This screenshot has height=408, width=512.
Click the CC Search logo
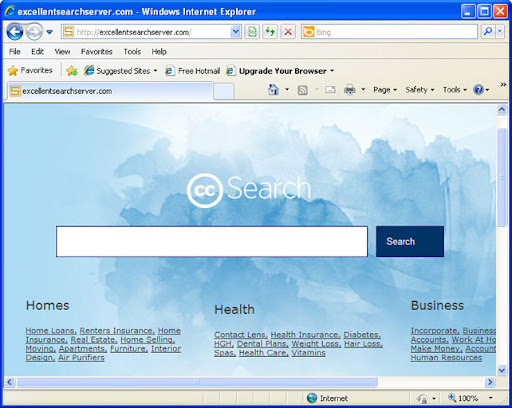pos(249,190)
